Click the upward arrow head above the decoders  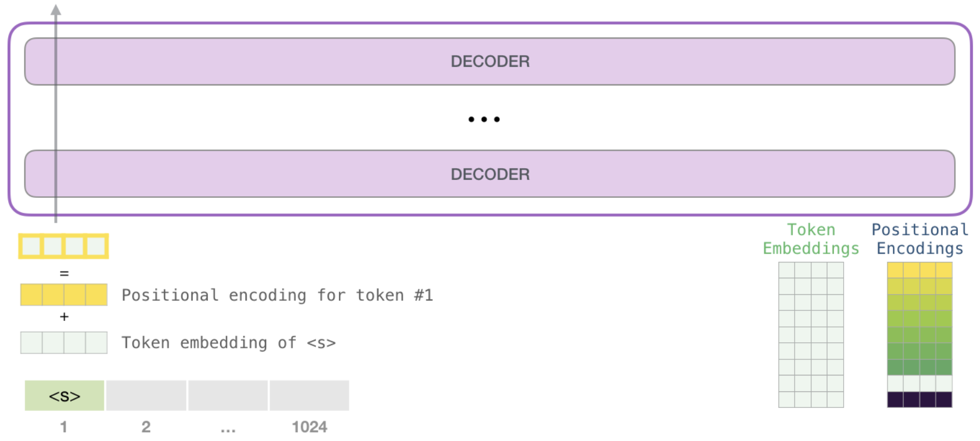click(x=56, y=10)
